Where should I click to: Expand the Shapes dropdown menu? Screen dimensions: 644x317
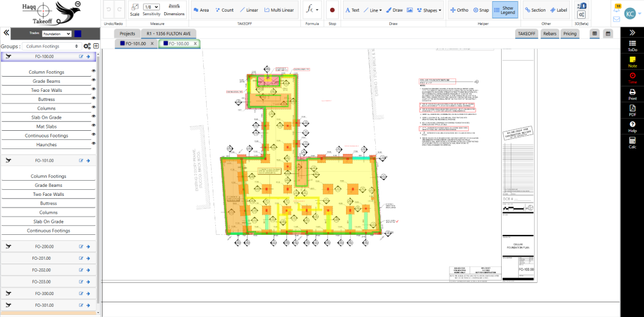click(430, 10)
